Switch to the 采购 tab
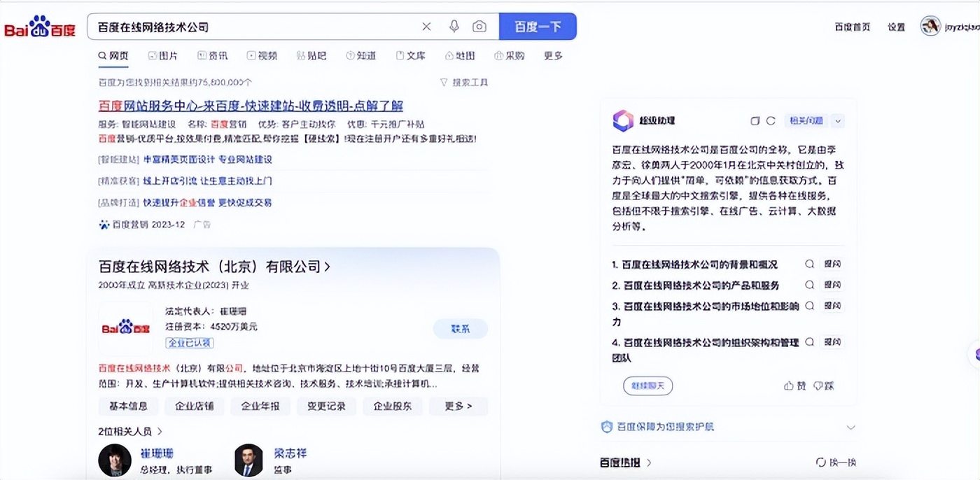 [510, 56]
